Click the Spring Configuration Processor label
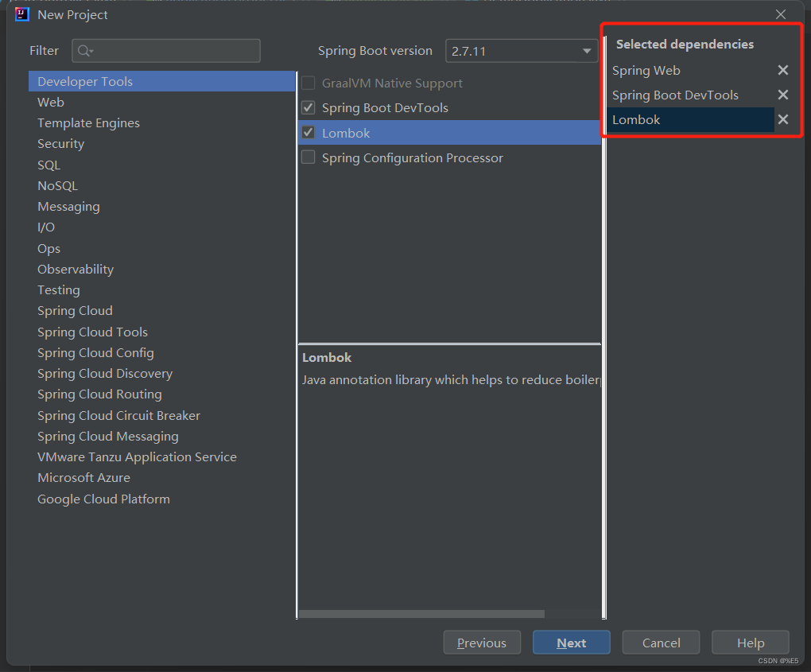This screenshot has height=672, width=811. (412, 157)
